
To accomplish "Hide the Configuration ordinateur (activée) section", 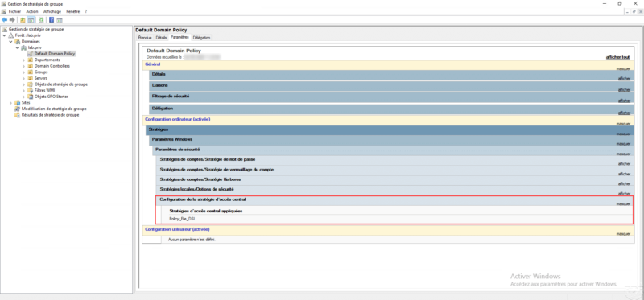I will pyautogui.click(x=623, y=124).
